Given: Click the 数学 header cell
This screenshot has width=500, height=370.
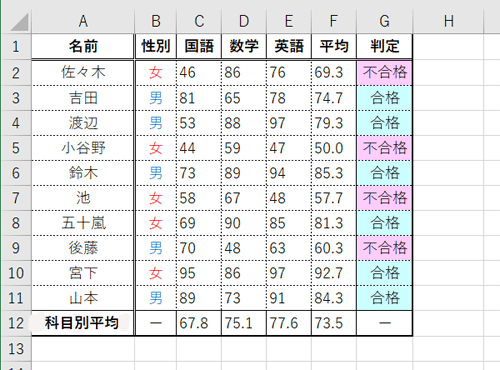Looking at the screenshot, I should click(x=244, y=46).
